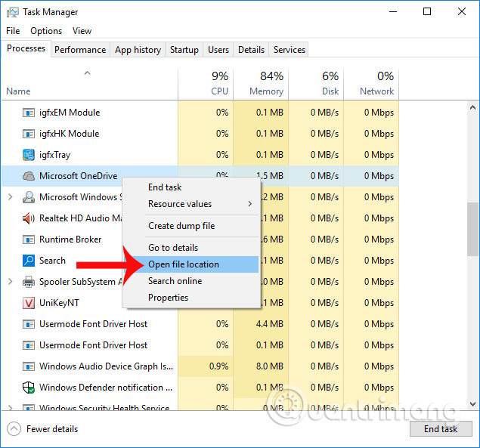Click the first Usermode Font Driver Host icon
The image size is (480, 448).
coord(29,324)
